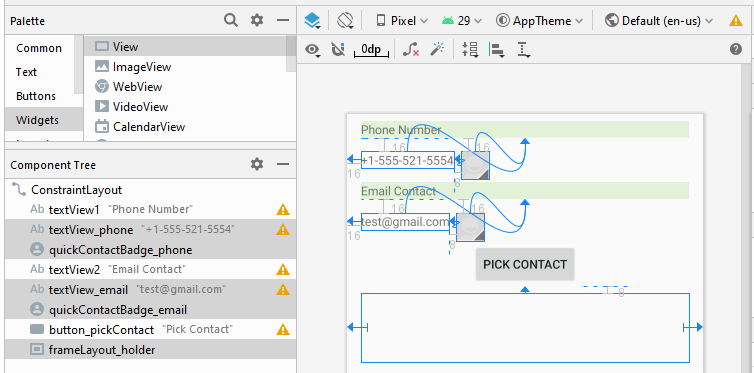Click warning icon on button_pickContact row
Image resolution: width=754 pixels, height=373 pixels.
(283, 330)
